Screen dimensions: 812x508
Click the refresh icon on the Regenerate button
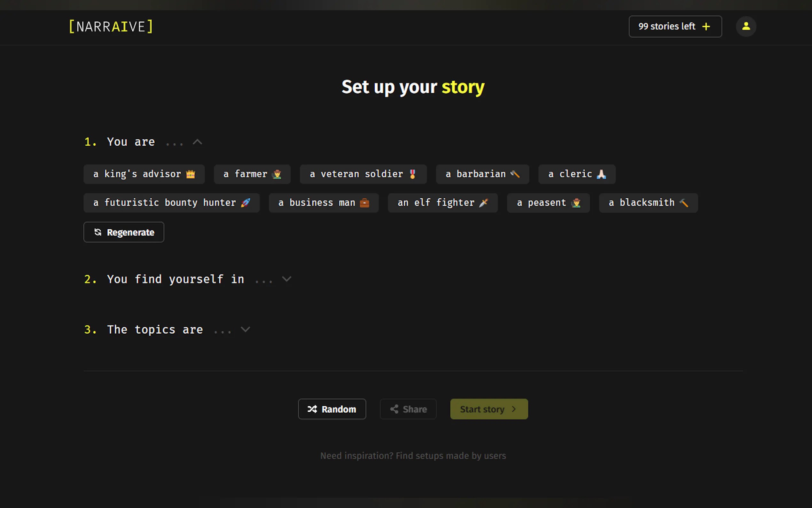click(x=98, y=232)
